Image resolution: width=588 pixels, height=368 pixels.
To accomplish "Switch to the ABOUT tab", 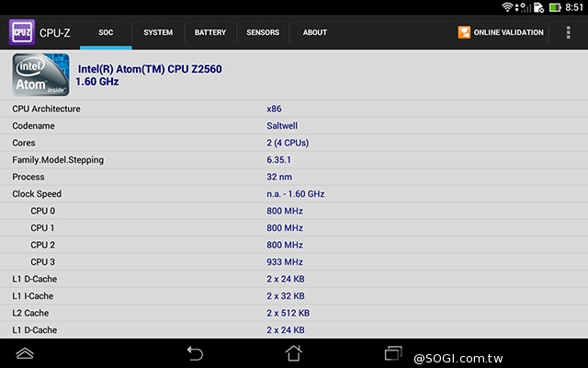I will click(315, 32).
